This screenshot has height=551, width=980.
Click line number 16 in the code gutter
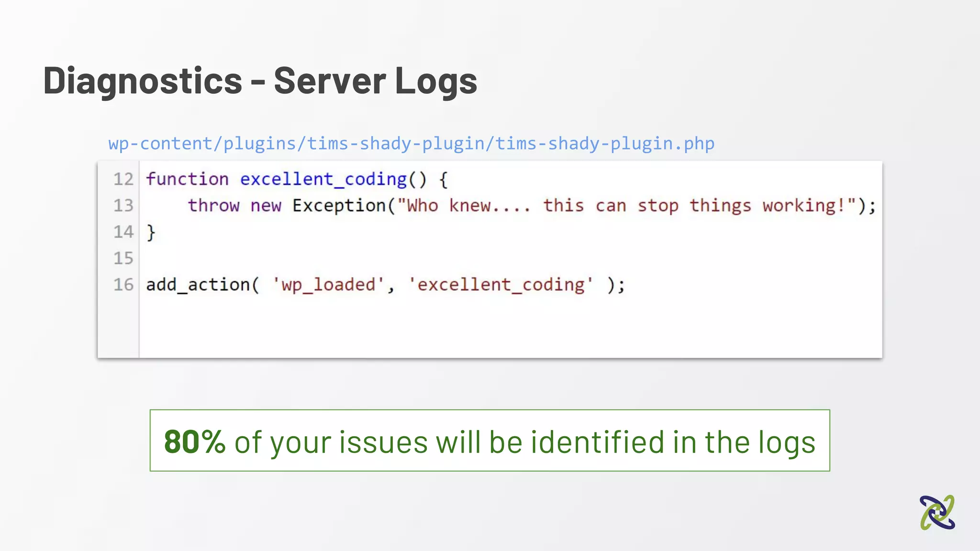point(123,285)
